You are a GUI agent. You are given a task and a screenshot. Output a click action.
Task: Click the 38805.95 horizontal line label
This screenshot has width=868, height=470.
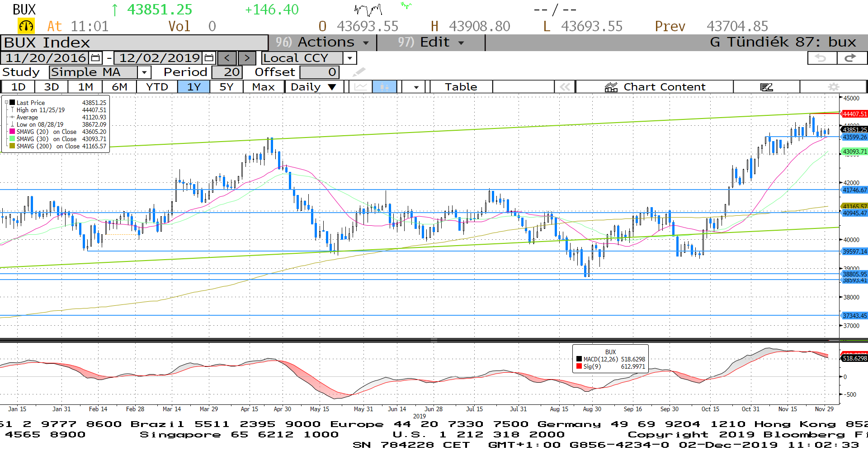click(x=854, y=274)
